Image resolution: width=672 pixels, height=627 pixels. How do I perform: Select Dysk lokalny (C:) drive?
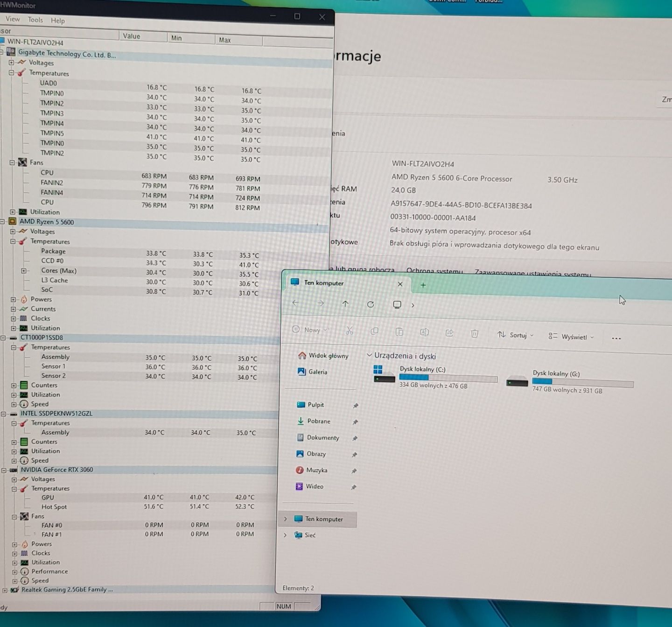tap(435, 377)
